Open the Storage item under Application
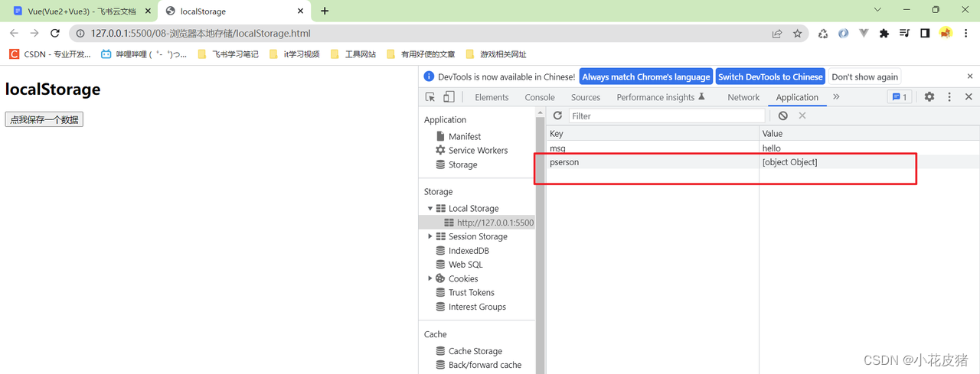 462,164
